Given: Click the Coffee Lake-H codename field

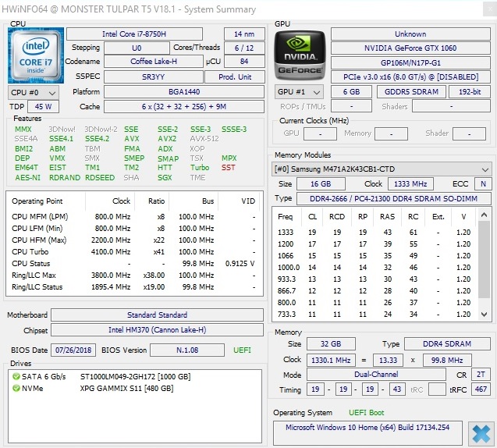Looking at the screenshot, I should pyautogui.click(x=154, y=61).
